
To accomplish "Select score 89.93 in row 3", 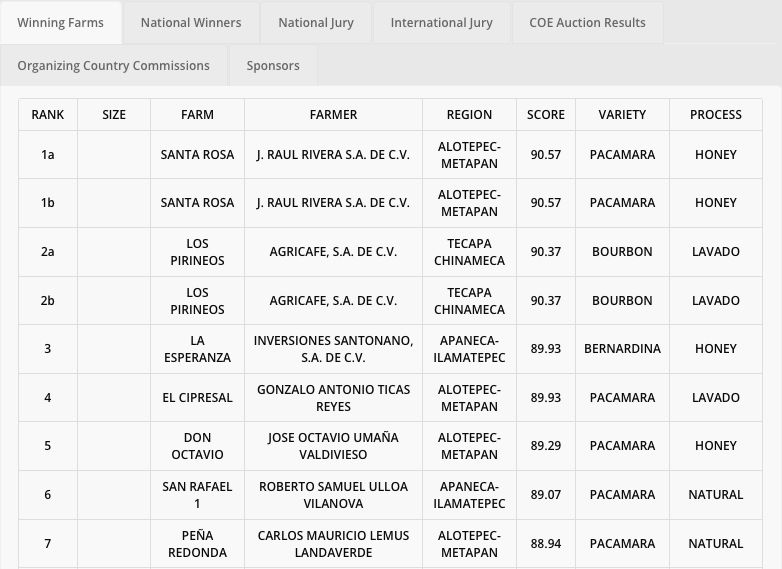I will pos(546,349).
